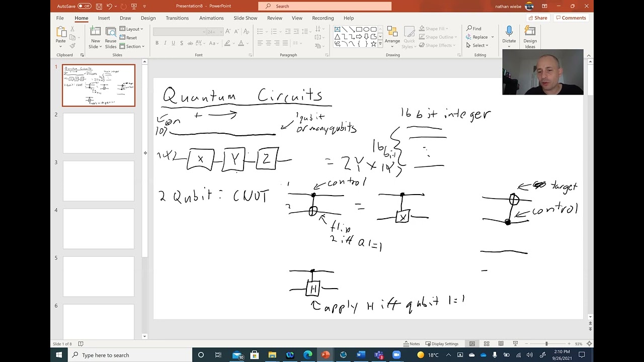Switch to Reading View icon
Viewport: 644px width, 362px height.
point(501,344)
